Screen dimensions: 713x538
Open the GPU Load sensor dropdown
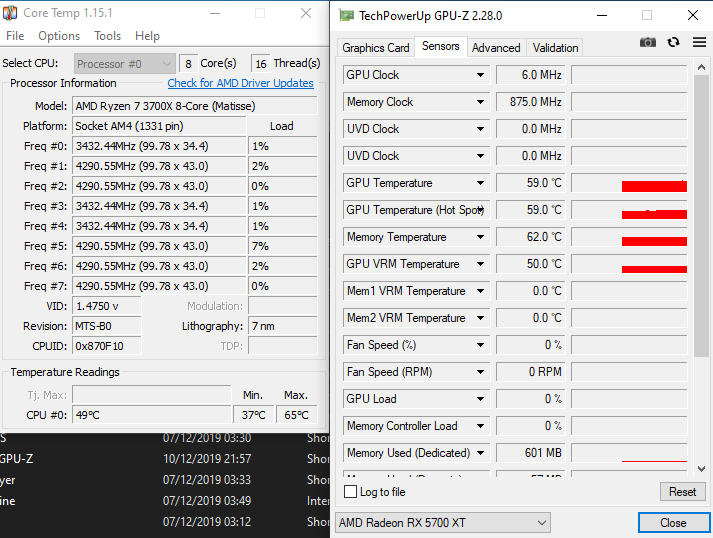coord(480,399)
